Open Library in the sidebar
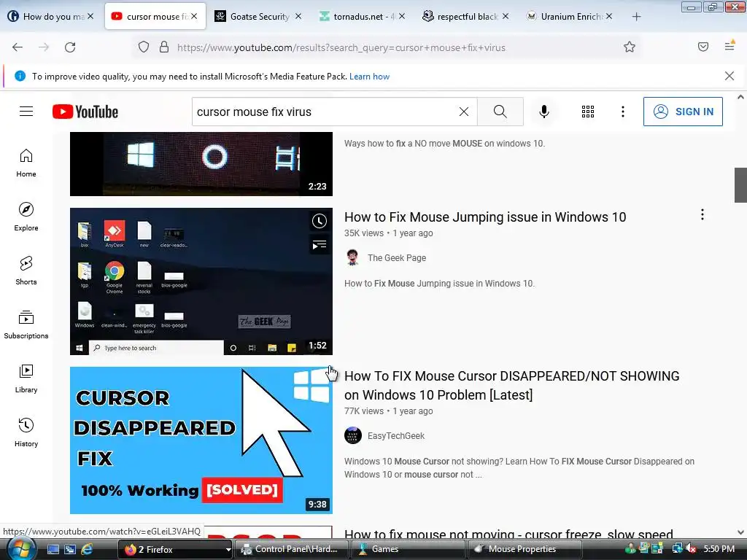Screen dimensions: 747x560 [x=26, y=378]
